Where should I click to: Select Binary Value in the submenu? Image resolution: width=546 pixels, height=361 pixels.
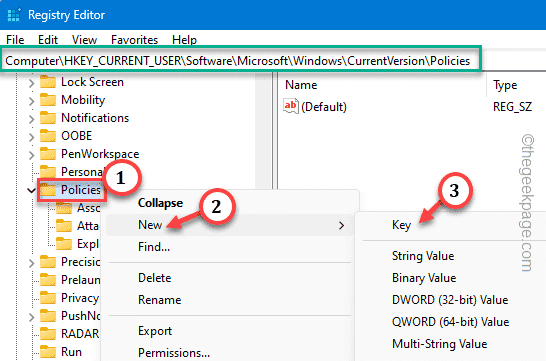tap(424, 278)
